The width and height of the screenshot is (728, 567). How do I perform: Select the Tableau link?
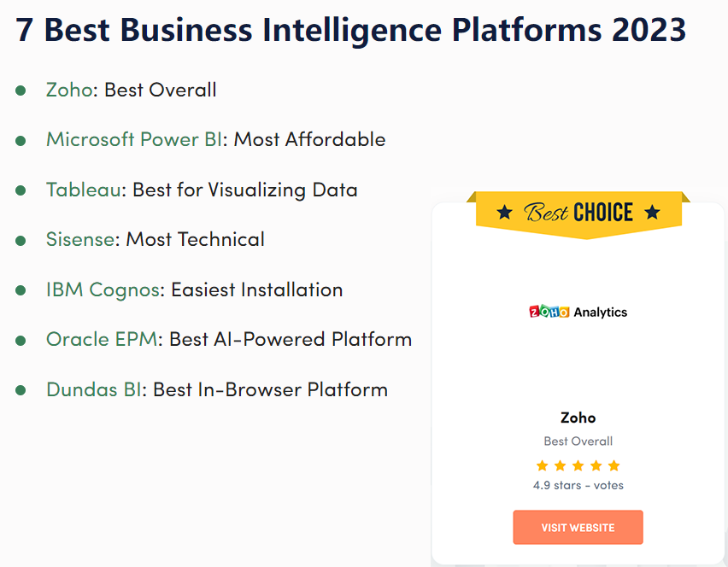[x=84, y=190]
